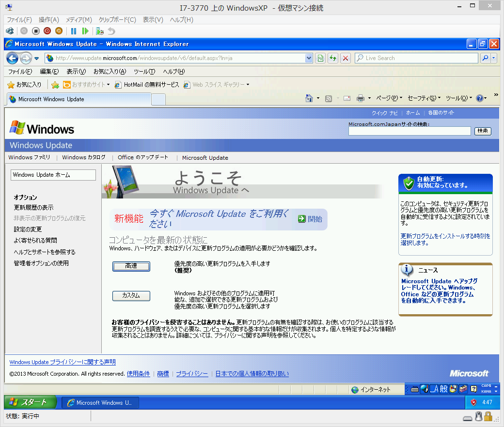Open IE ツール(T) menu in menu bar
Image resolution: width=504 pixels, height=427 pixels.
click(x=144, y=72)
